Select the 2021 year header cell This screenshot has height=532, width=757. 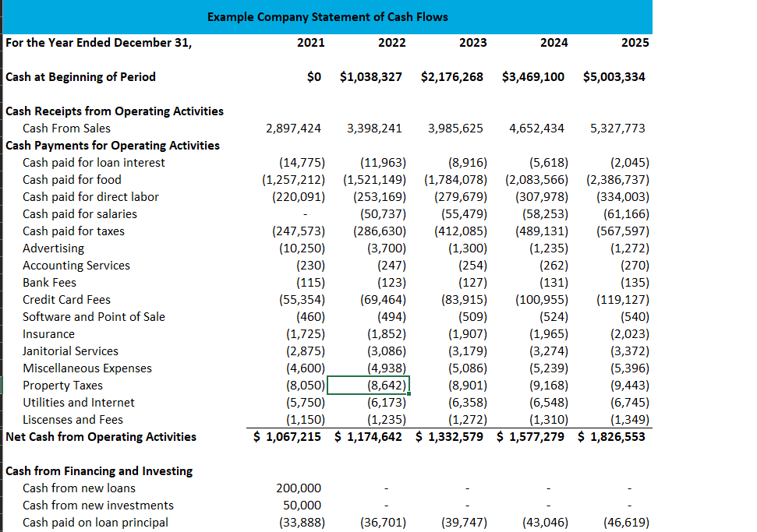(x=311, y=42)
